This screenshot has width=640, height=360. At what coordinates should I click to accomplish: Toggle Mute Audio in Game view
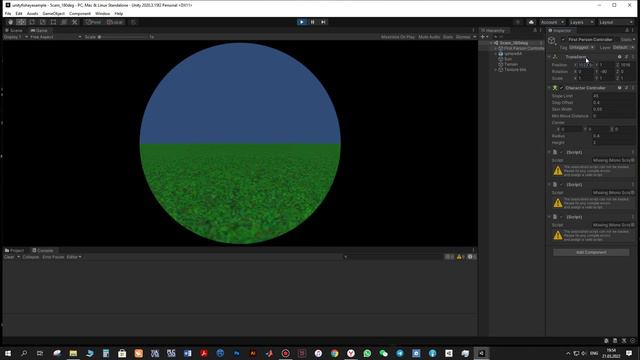[429, 37]
